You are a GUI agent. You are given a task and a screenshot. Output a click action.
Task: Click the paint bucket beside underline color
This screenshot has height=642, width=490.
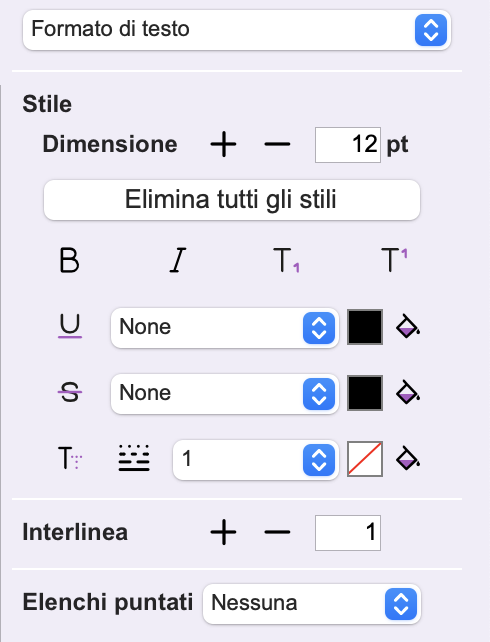(408, 327)
